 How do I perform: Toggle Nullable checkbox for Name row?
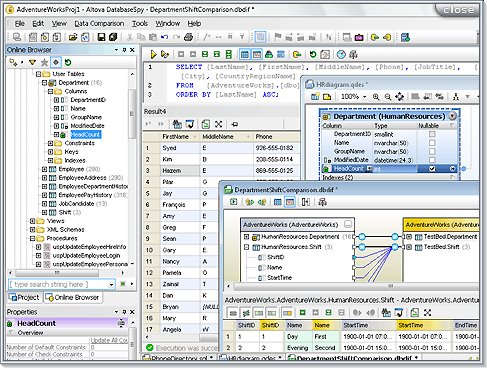[432, 143]
